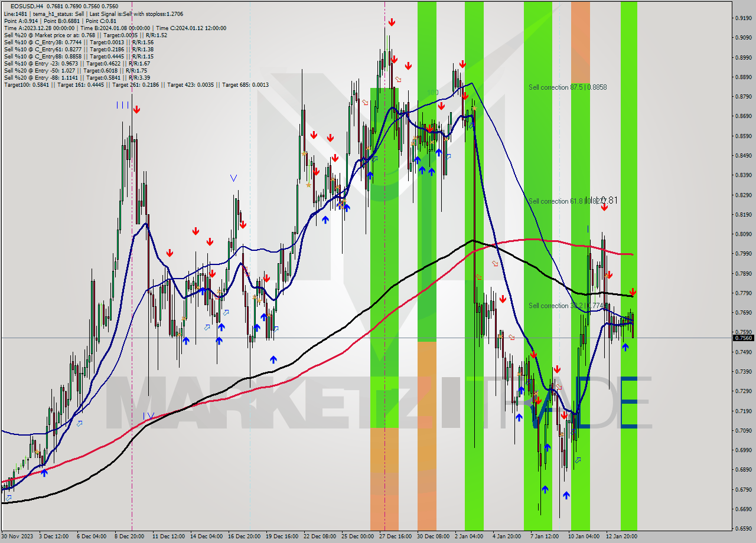Viewport: 756px width, 543px height.
Task: Click the '8 Dec 20:00' time axis label
Action: coord(131,537)
